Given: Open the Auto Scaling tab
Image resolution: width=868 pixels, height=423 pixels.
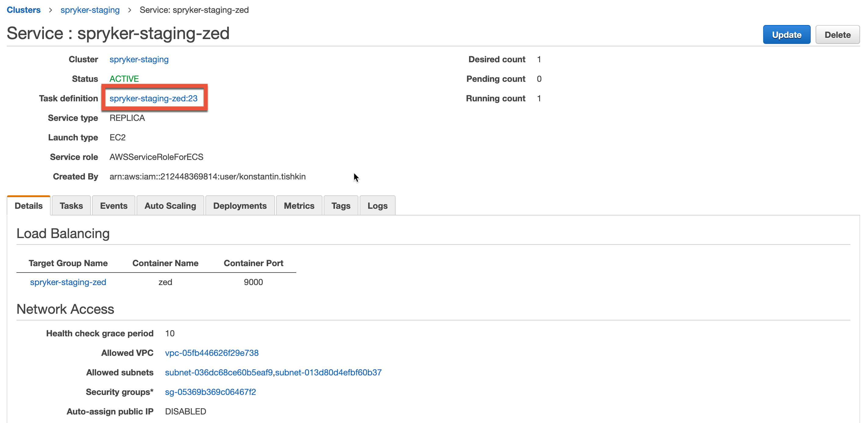Looking at the screenshot, I should click(x=170, y=205).
